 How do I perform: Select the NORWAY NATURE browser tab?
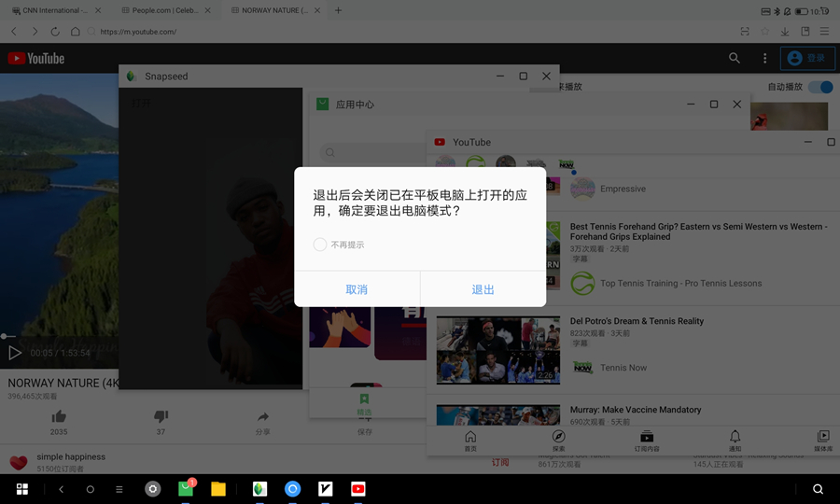tap(274, 10)
